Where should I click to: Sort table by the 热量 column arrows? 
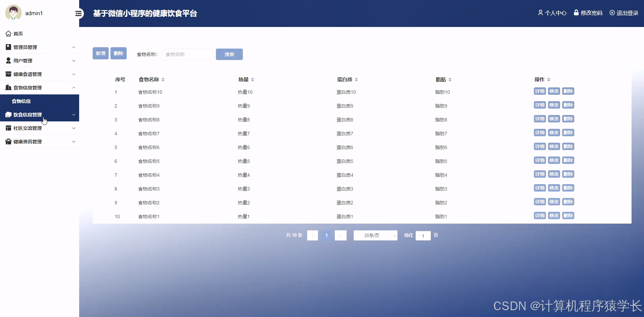click(252, 80)
